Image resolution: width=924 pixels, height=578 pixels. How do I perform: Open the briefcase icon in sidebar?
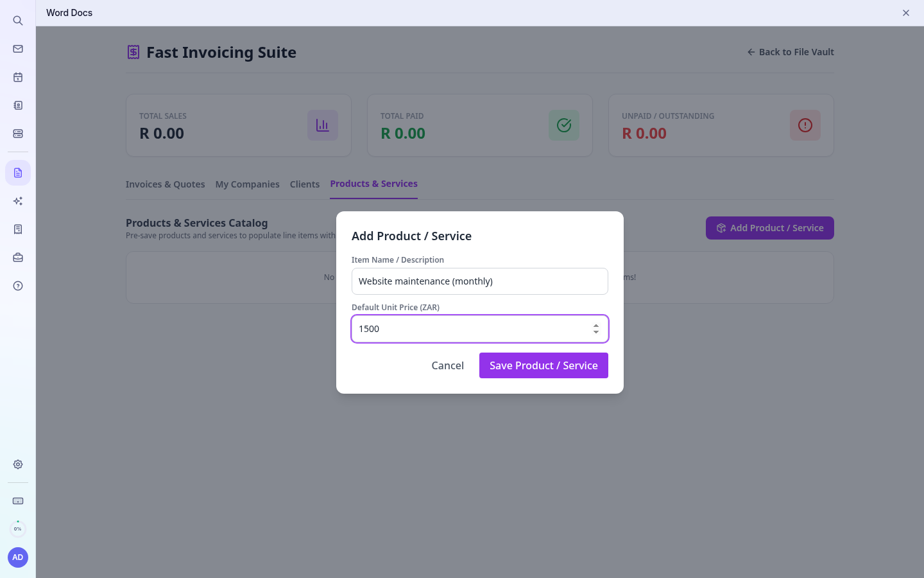click(x=18, y=258)
